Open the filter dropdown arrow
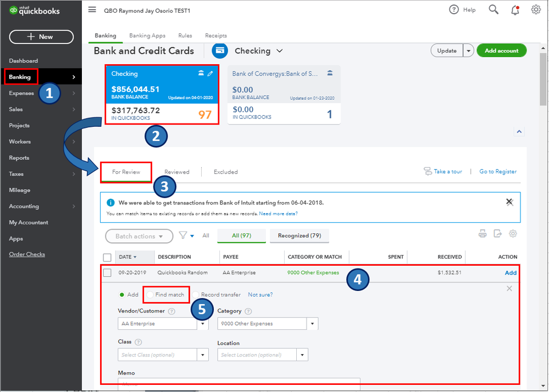This screenshot has height=392, width=549. tap(192, 236)
